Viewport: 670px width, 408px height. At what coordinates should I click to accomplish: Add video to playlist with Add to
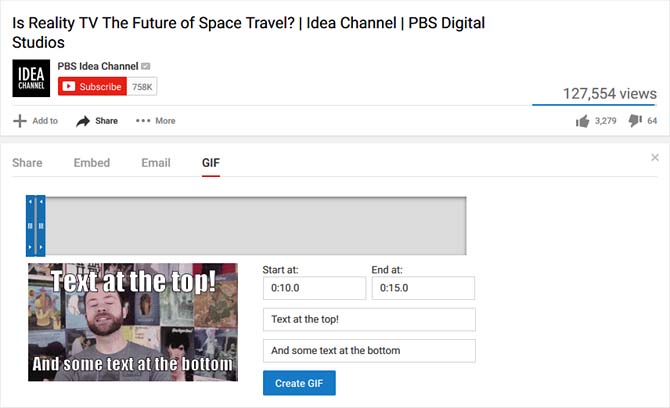[x=36, y=121]
